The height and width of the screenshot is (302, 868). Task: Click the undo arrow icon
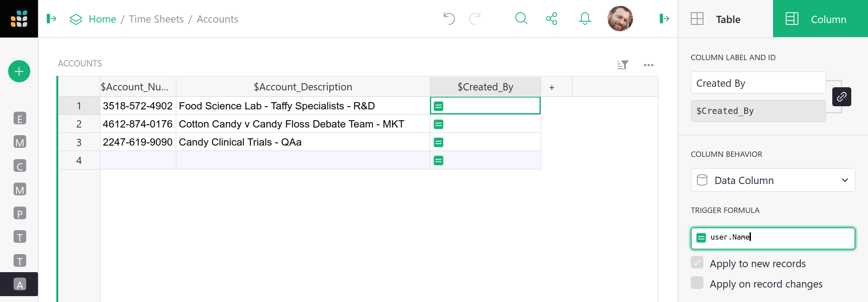pyautogui.click(x=449, y=19)
